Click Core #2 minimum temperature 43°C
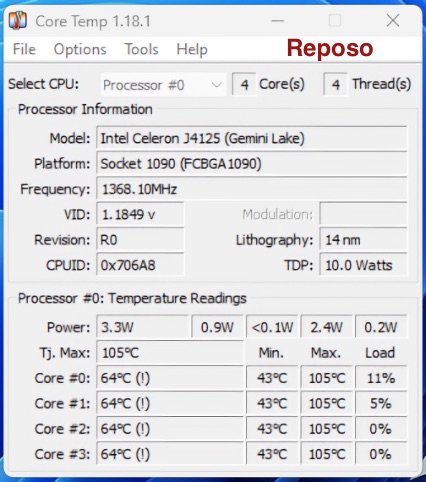Viewport: 426px width, 482px height. point(272,429)
